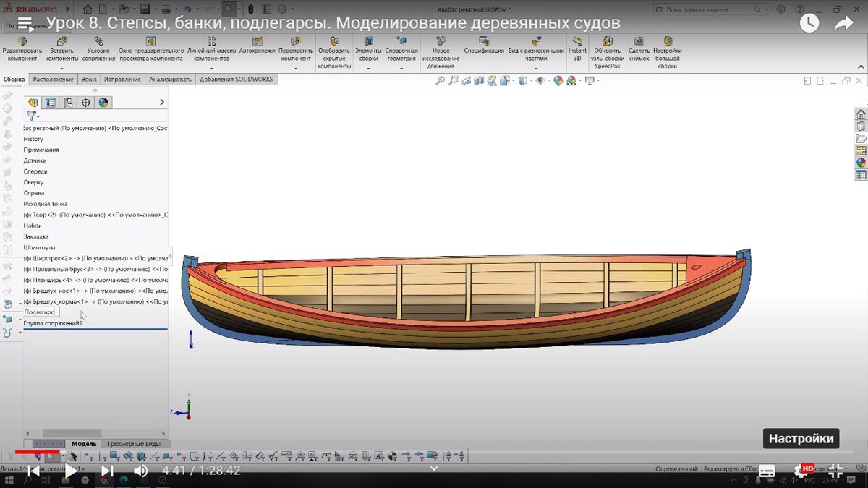The width and height of the screenshot is (868, 488).
Task: Open the PropertyManager tab icon
Action: [x=51, y=103]
